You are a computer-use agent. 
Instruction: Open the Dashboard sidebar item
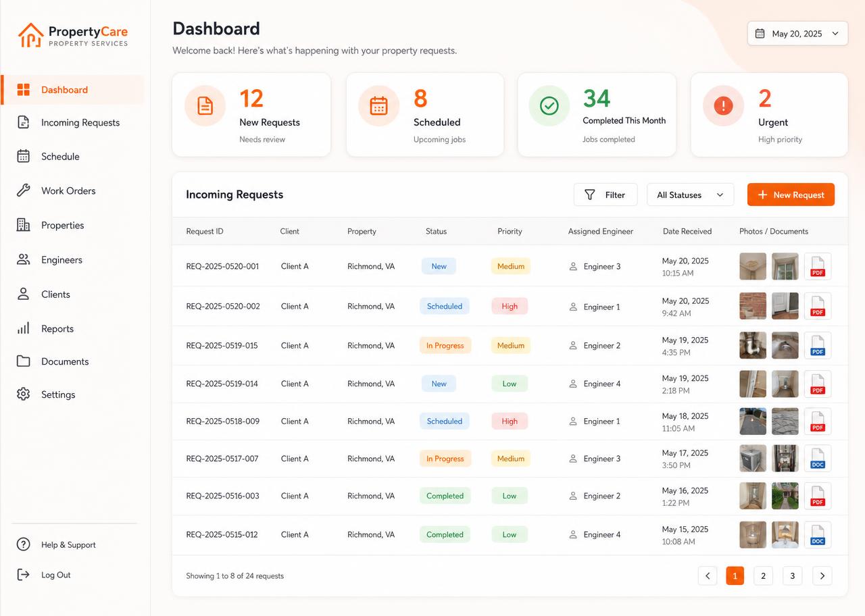pyautogui.click(x=73, y=90)
